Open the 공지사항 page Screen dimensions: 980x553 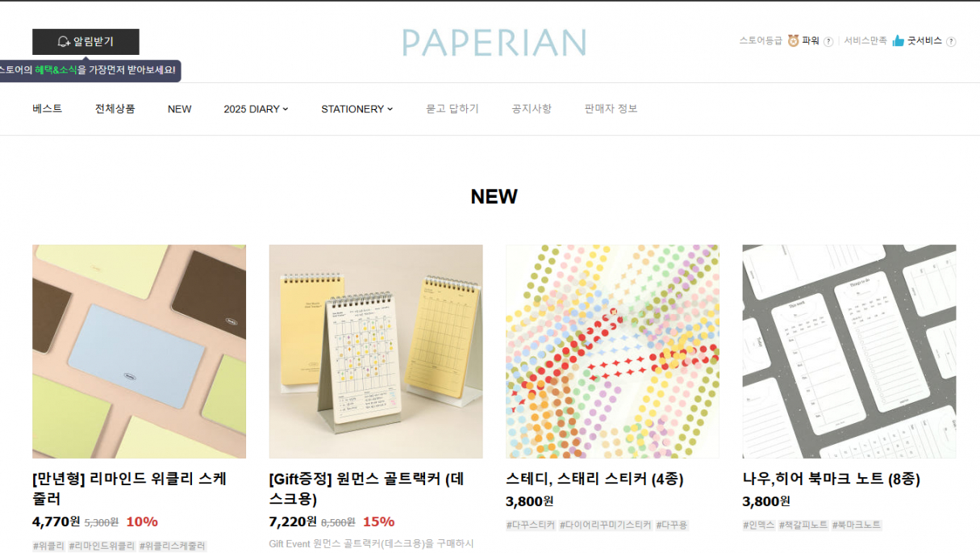click(x=532, y=109)
